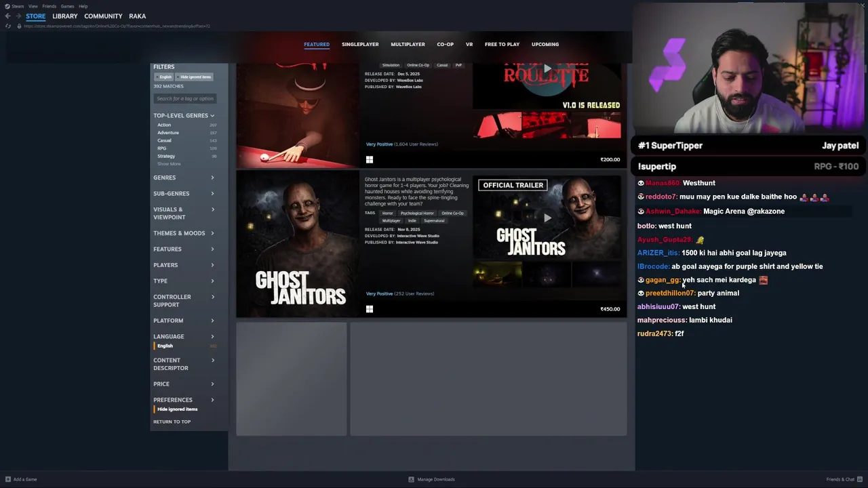
Task: Open the Games menu
Action: (x=67, y=6)
